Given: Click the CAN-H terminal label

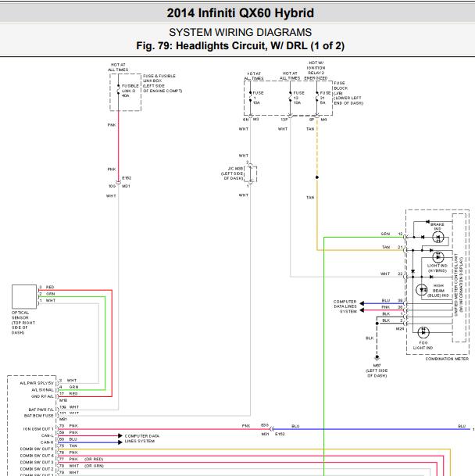Looking at the screenshot, I should click(x=47, y=442).
